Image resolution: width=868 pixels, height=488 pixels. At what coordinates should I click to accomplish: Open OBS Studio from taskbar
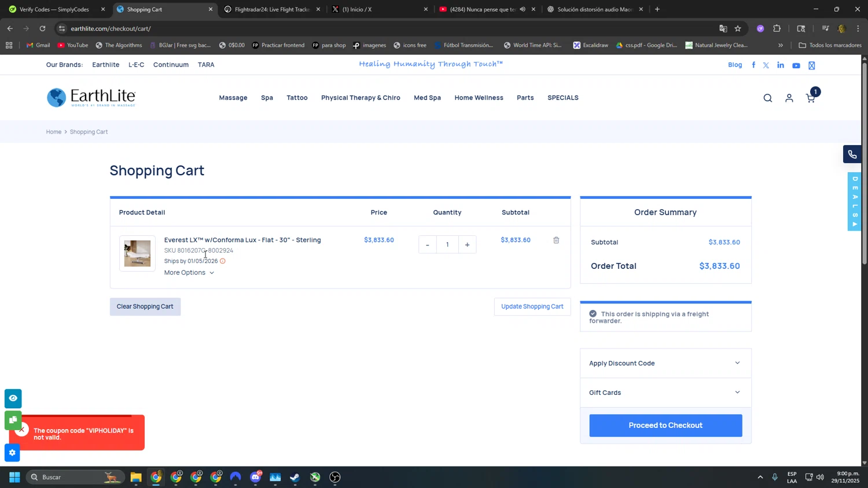click(x=335, y=477)
